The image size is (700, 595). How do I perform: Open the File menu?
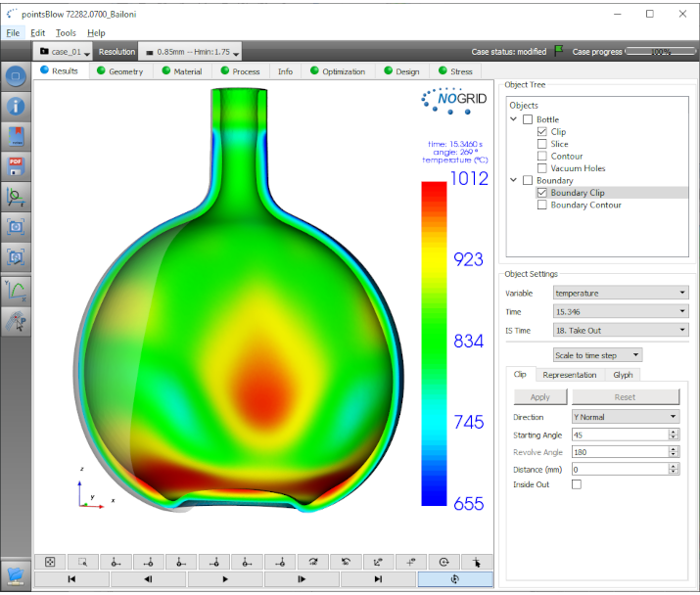(13, 33)
